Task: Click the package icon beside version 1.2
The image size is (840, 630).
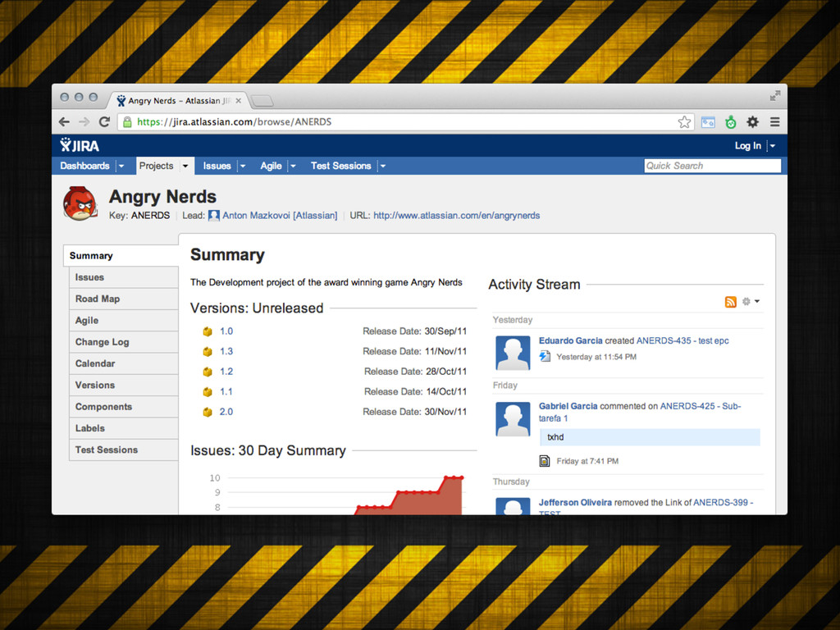Action: 208,372
